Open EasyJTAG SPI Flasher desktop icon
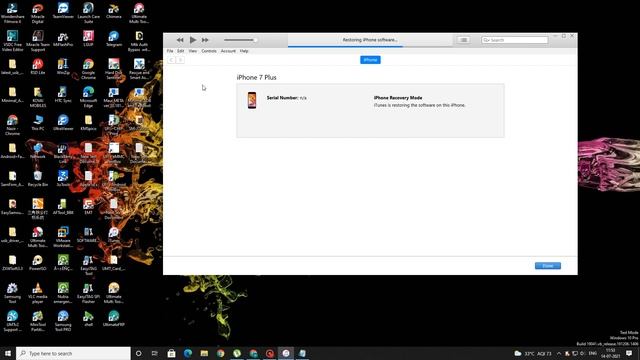 coord(88,293)
